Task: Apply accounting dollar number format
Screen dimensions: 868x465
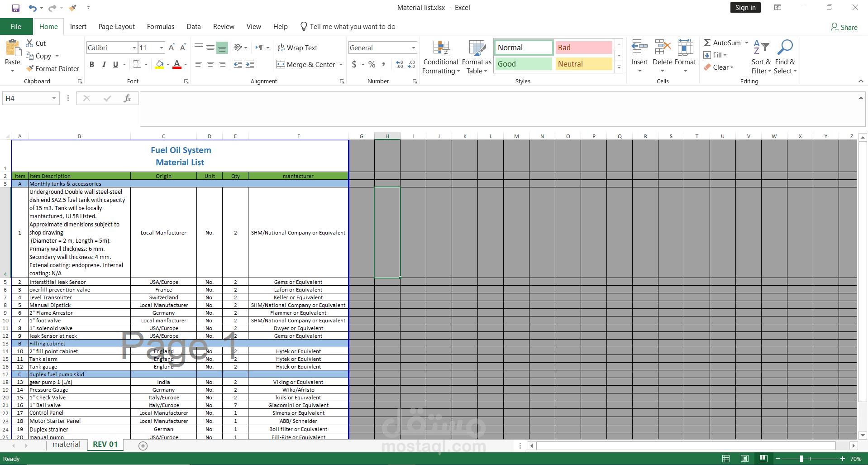Action: click(x=354, y=64)
